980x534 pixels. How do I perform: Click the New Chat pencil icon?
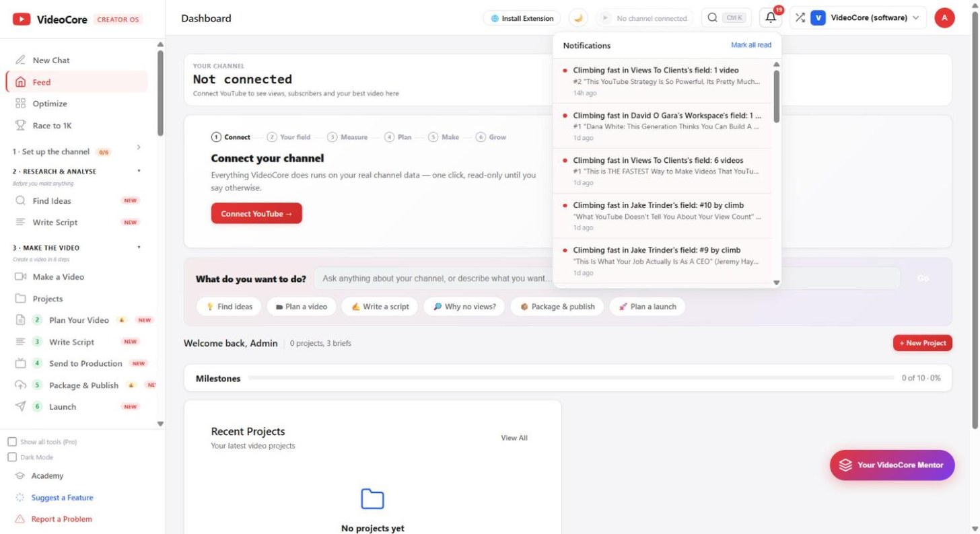pos(20,60)
